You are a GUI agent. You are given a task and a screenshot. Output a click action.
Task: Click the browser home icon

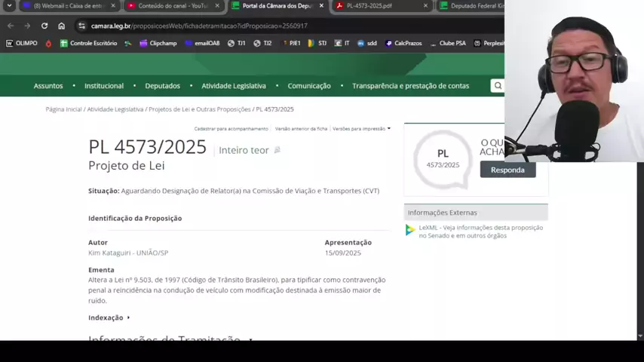tap(62, 26)
